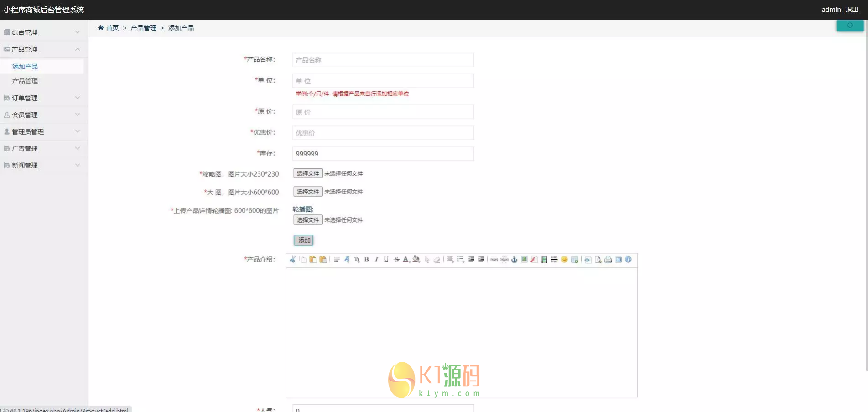The image size is (868, 412).
Task: Click the Indent icon
Action: (x=481, y=260)
